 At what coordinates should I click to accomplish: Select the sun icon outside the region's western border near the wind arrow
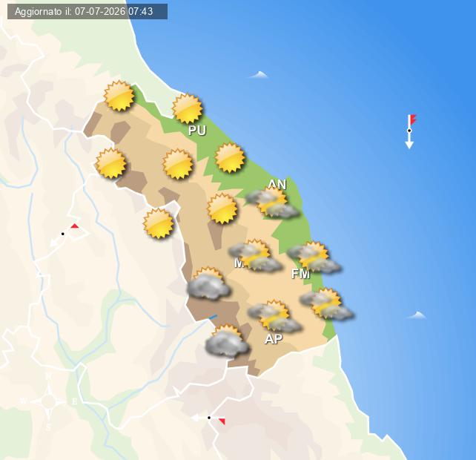[159, 223]
